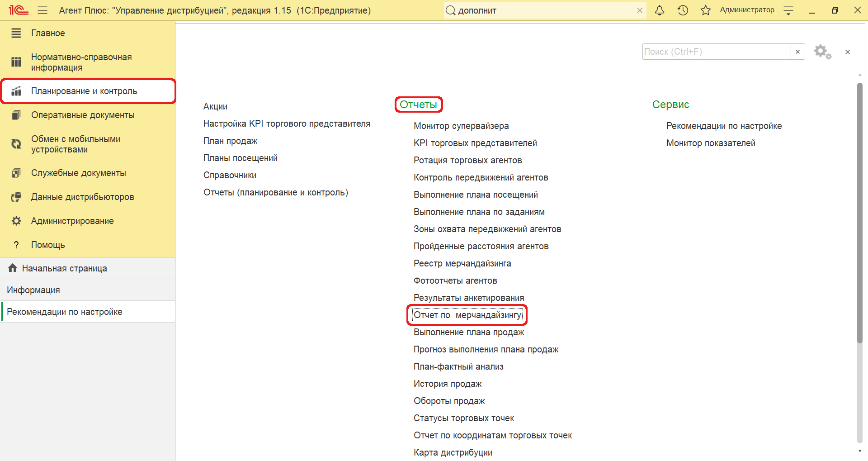868x461 pixels.
Task: Open Выполнение плана продаж report
Action: pos(469,332)
